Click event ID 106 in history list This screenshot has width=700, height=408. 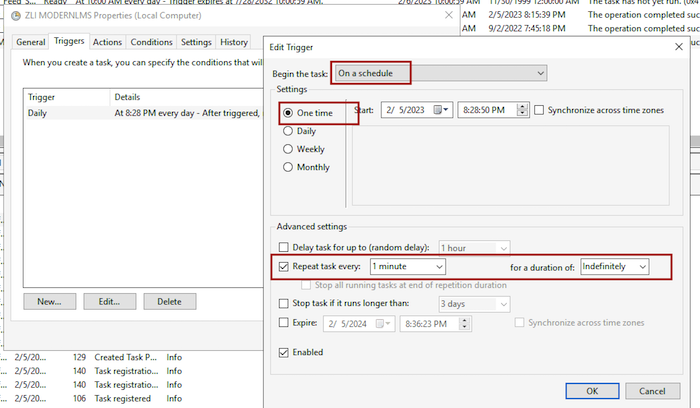pos(79,398)
